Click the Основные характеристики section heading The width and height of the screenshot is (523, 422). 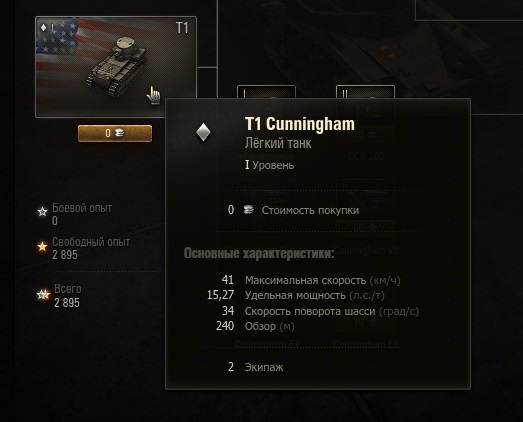259,253
